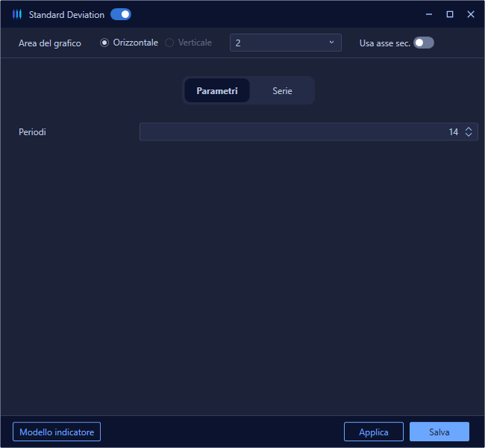The height and width of the screenshot is (448, 485).
Task: Click the Area del grafico label
Action: [50, 43]
